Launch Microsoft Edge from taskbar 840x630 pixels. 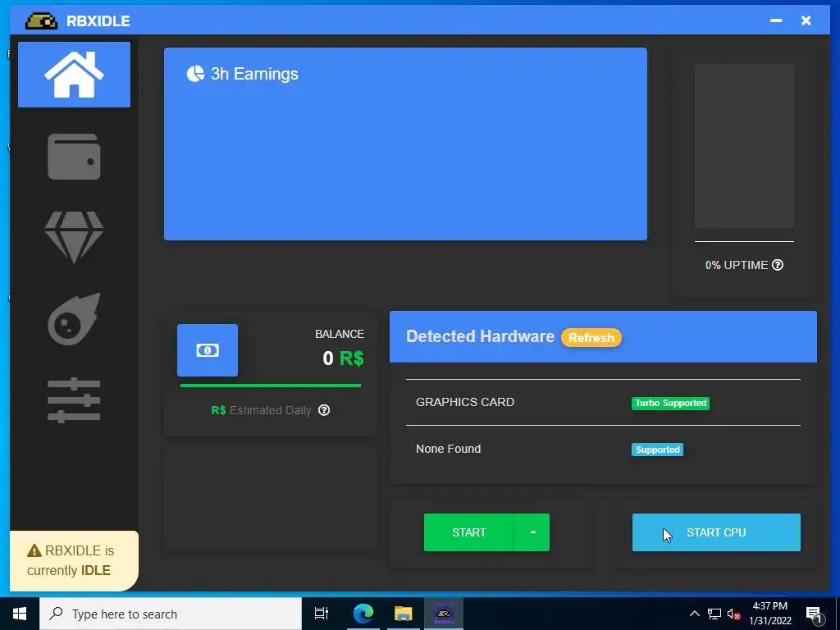point(363,614)
